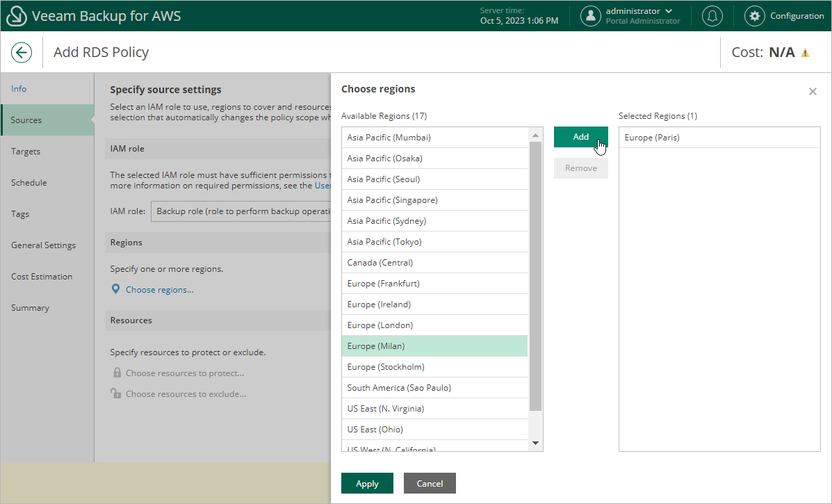Click the Veeam Backup for AWS title
Viewport: 832px width, 504px height.
106,16
